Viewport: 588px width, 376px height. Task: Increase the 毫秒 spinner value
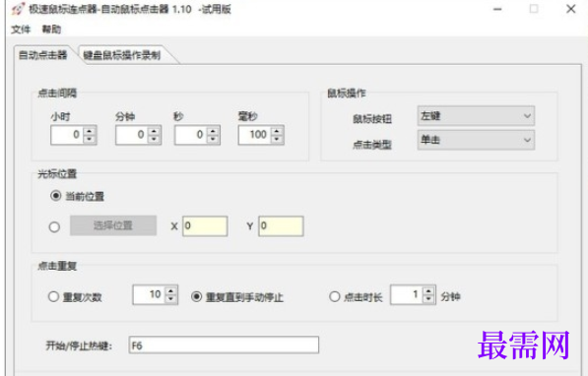[277, 131]
